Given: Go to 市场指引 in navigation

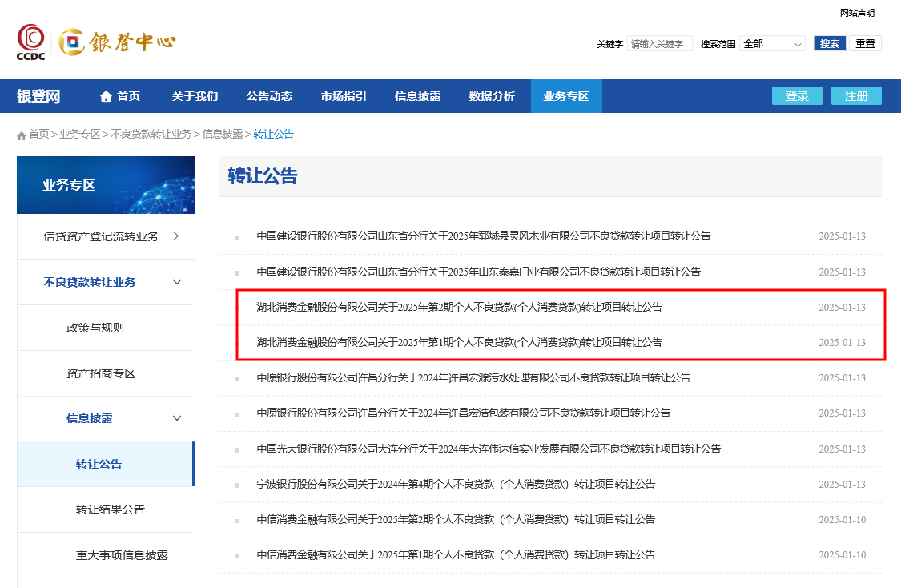Looking at the screenshot, I should pyautogui.click(x=344, y=96).
